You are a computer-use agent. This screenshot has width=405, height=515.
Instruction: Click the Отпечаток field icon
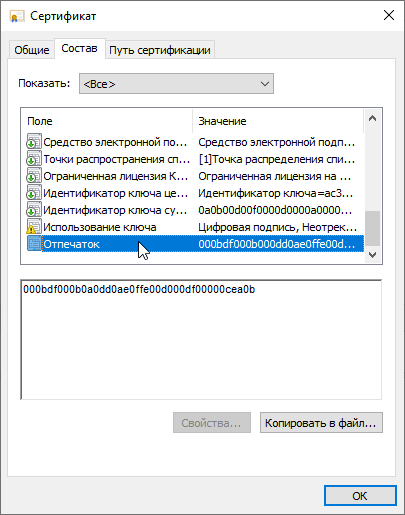coord(34,244)
